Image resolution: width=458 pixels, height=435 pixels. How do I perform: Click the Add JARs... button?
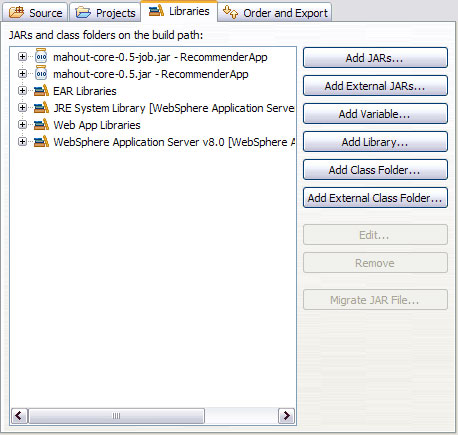[375, 58]
